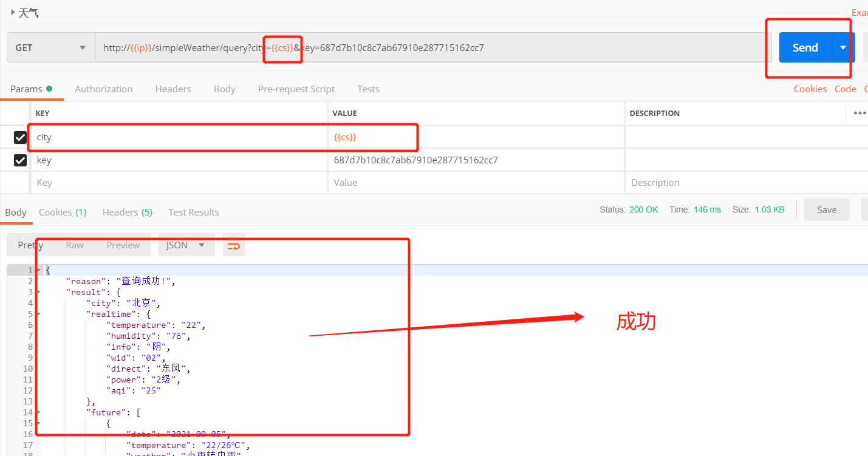Open the Code snippet generator link

pyautogui.click(x=846, y=89)
